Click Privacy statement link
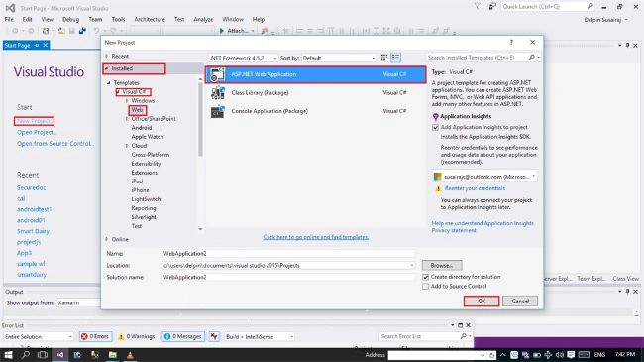This screenshot has height=362, width=644. tap(454, 231)
